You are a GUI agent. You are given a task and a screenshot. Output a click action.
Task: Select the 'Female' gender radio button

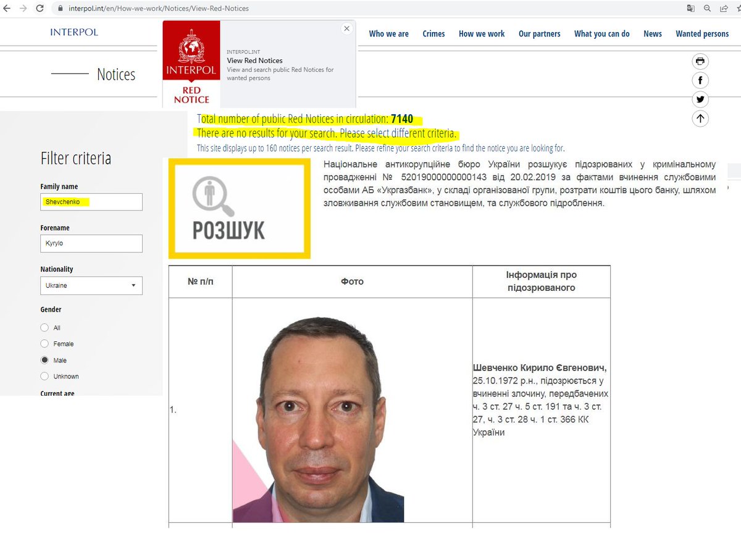coord(44,344)
